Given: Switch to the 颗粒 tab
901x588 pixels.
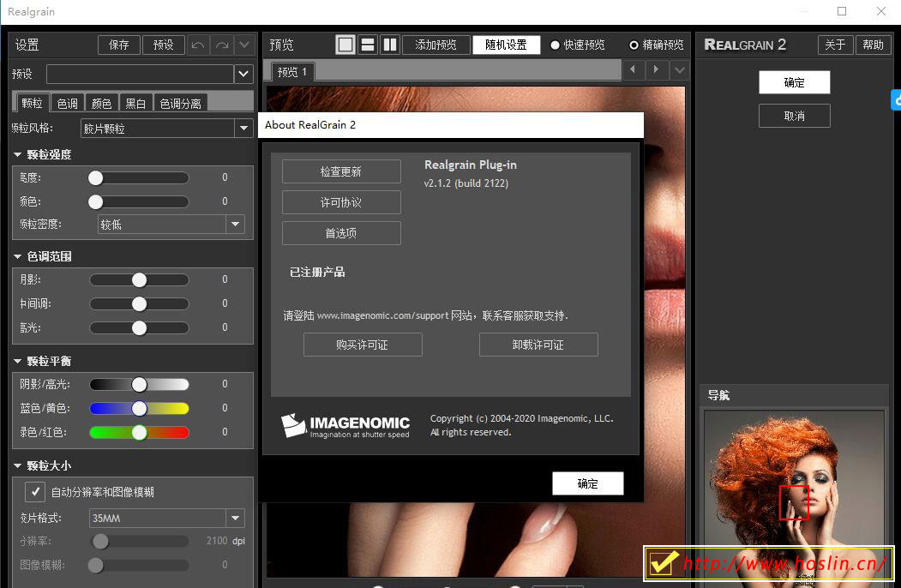Looking at the screenshot, I should point(33,103).
